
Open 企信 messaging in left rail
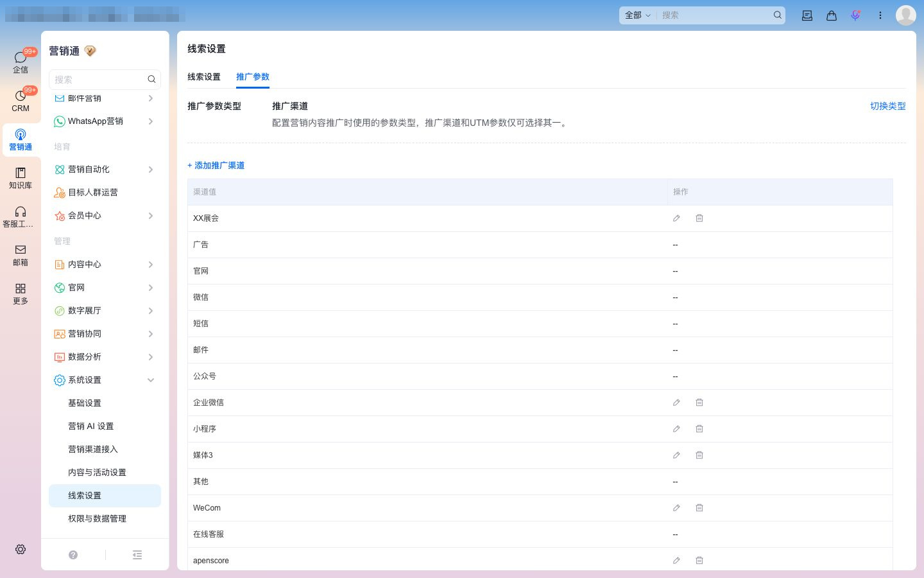21,62
